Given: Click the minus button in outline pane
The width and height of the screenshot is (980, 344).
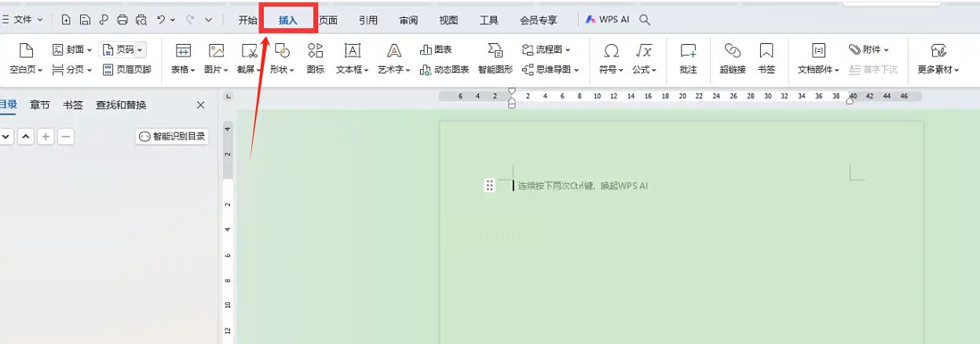Looking at the screenshot, I should pos(66,137).
